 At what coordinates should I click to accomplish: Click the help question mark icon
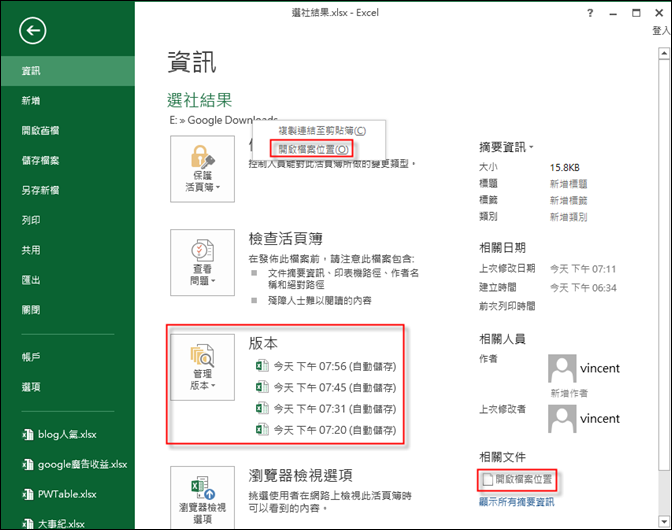point(590,13)
